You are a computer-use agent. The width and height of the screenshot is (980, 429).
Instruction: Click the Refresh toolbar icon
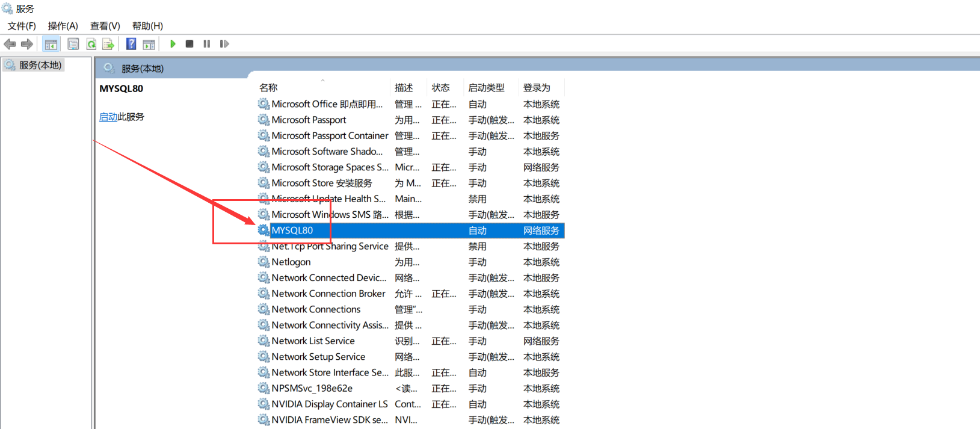point(91,44)
